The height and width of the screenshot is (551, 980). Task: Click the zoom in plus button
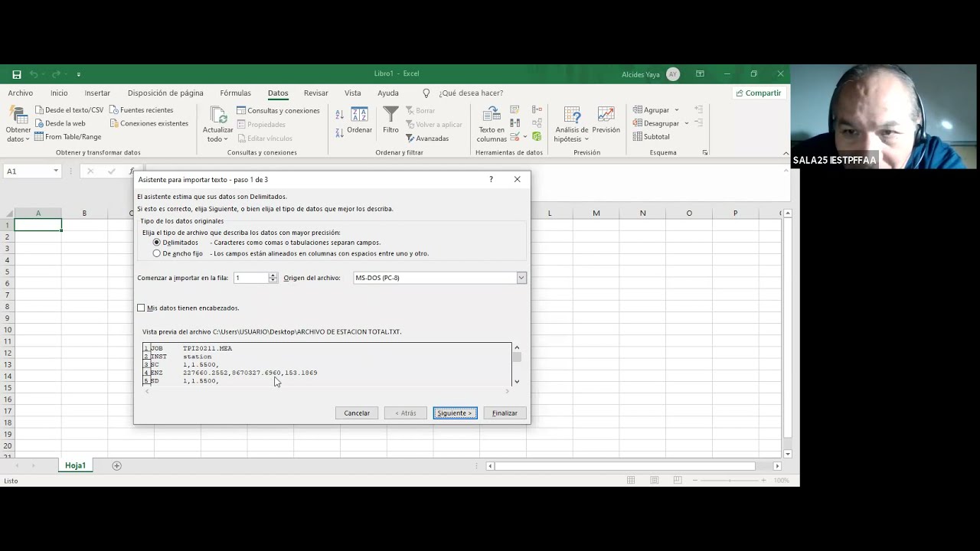point(763,480)
